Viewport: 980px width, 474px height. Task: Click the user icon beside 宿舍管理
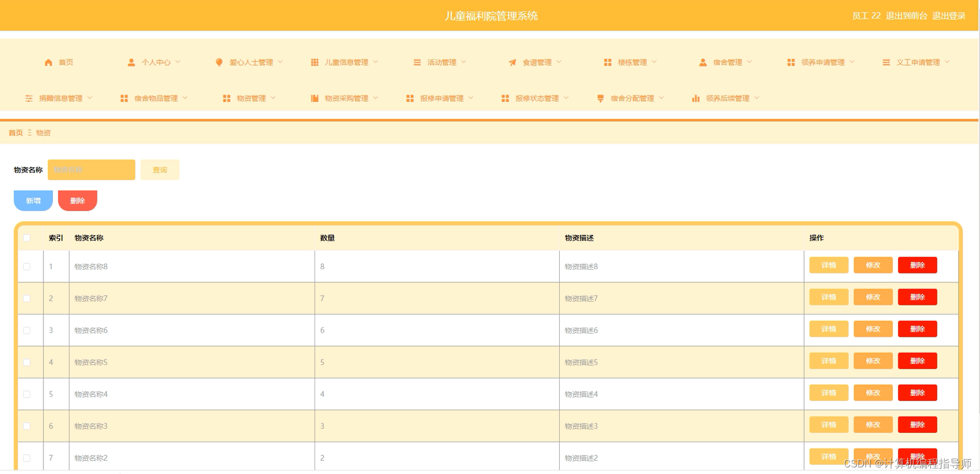pyautogui.click(x=703, y=62)
